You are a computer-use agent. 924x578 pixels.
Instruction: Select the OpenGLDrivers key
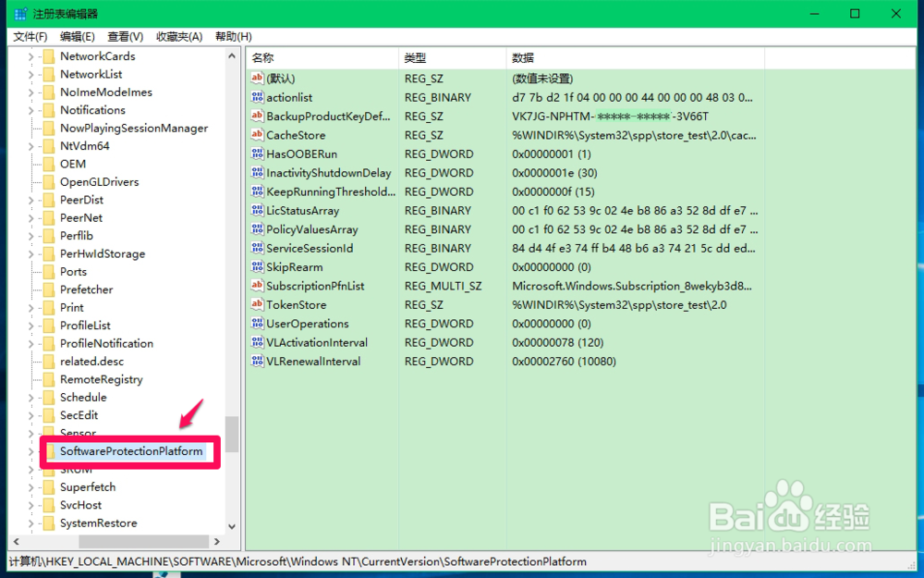tap(100, 181)
